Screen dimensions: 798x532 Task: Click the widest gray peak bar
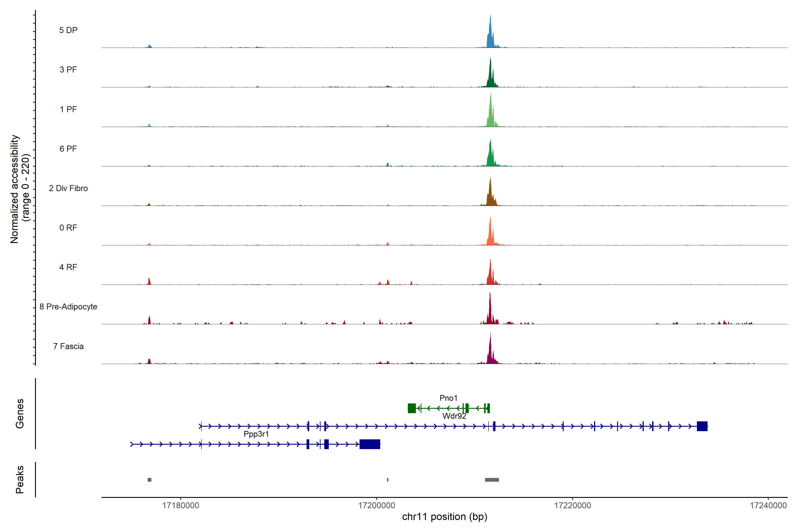click(x=492, y=480)
